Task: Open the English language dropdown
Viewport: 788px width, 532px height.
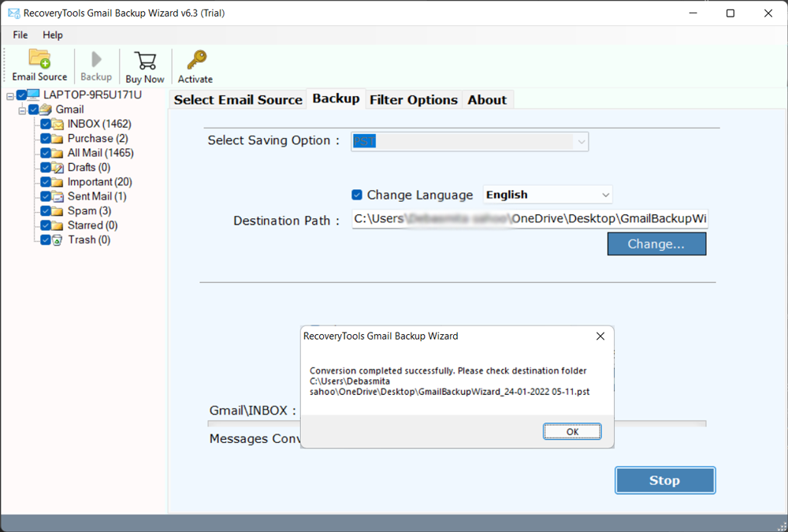Action: pos(548,195)
